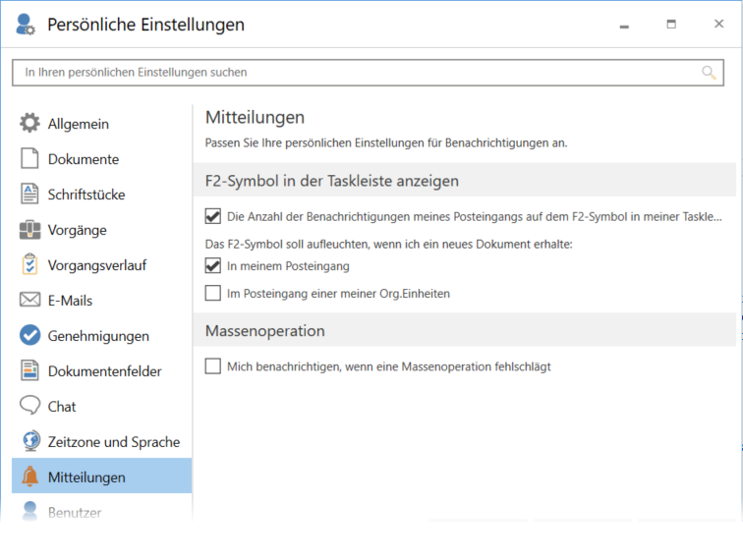Go to the Chat settings label
Viewport: 743px width, 560px height.
62,407
